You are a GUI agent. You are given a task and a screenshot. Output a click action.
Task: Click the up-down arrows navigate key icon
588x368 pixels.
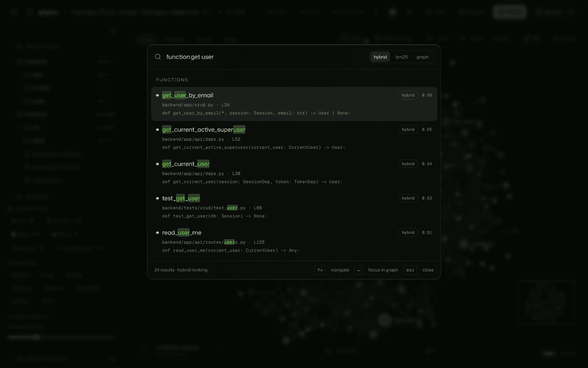tap(320, 270)
